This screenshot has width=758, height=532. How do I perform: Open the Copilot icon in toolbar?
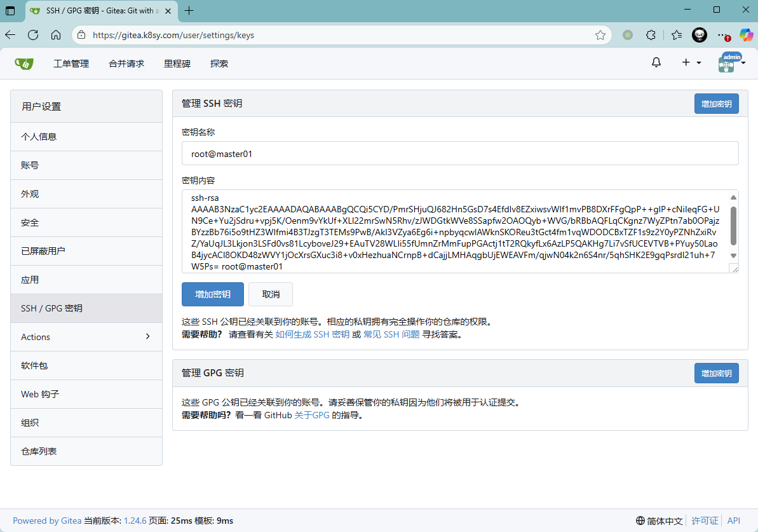(746, 35)
